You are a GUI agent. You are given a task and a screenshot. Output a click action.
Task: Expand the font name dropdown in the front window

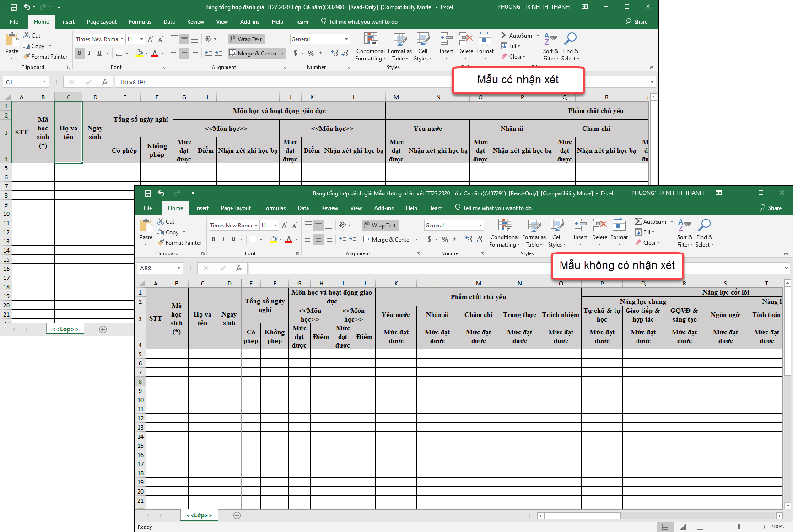(256, 226)
